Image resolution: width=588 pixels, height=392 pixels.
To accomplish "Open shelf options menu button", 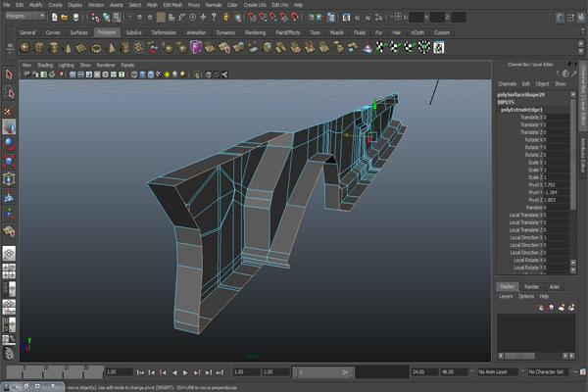I will 10,52.
